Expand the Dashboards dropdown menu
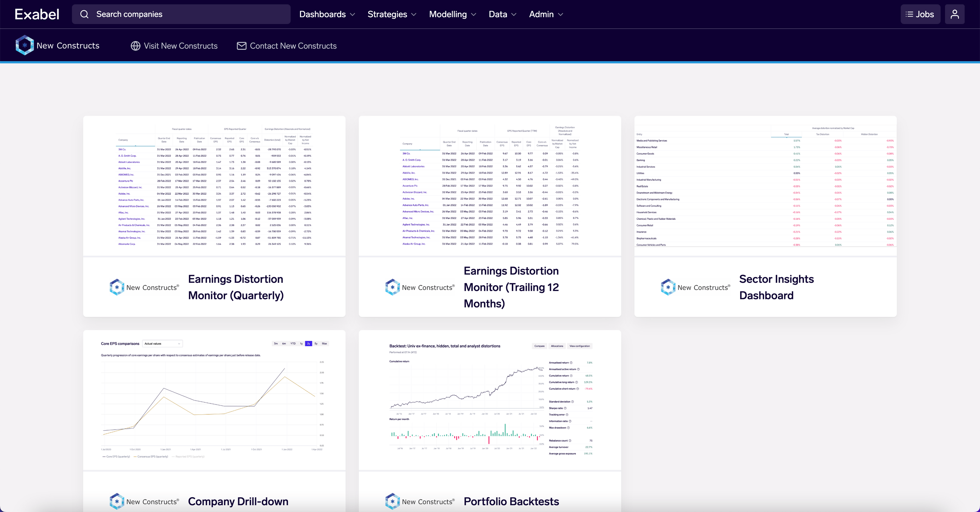 click(x=327, y=14)
